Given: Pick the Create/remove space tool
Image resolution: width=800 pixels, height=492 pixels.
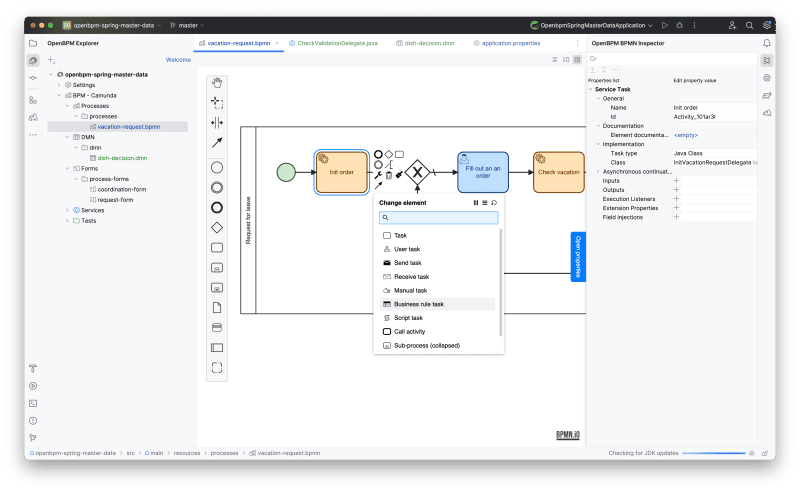Looking at the screenshot, I should coord(217,122).
